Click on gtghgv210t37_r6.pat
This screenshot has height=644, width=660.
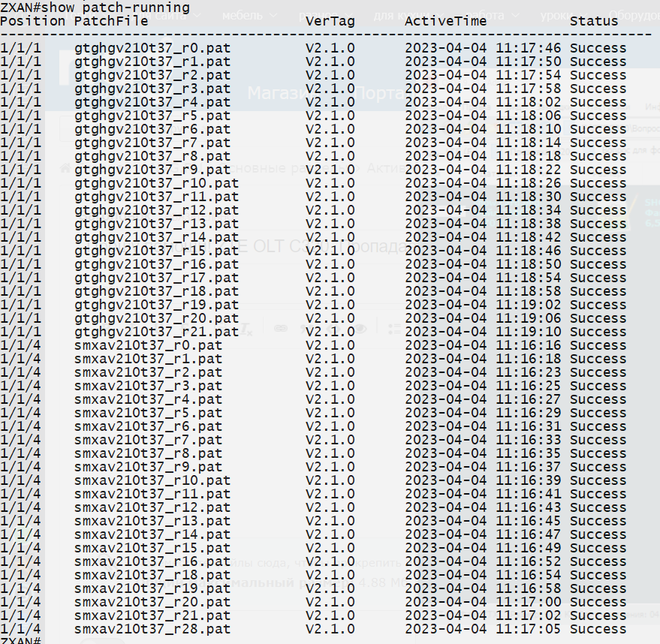(x=152, y=129)
